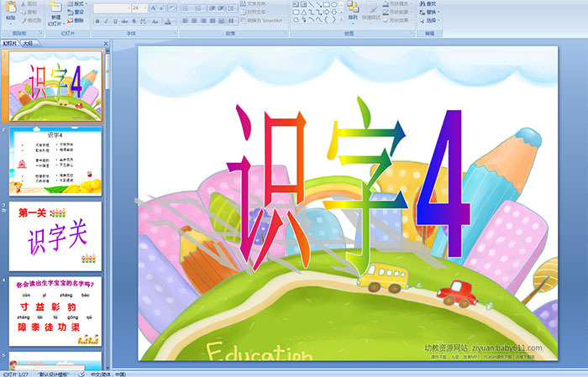Image resolution: width=588 pixels, height=377 pixels.
Task: Click the Arrange (排列) button
Action: tap(353, 11)
